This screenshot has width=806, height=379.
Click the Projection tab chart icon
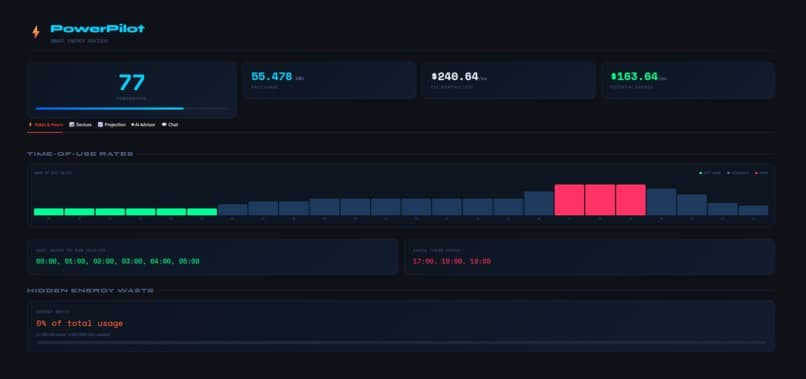pos(100,124)
